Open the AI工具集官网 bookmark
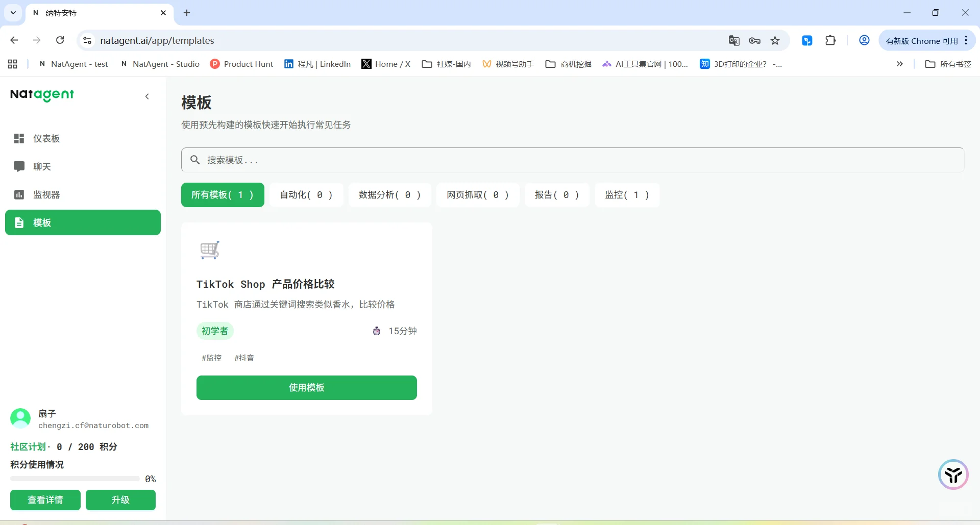980x525 pixels. [645, 64]
